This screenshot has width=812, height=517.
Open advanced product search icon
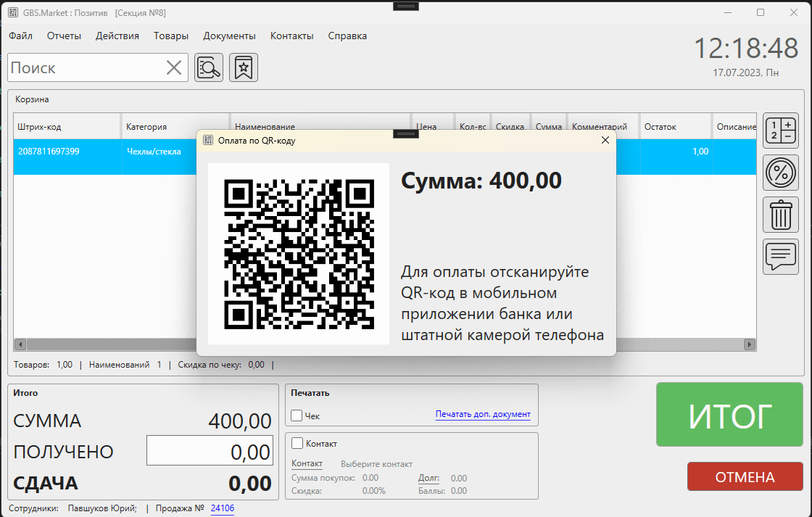(208, 67)
